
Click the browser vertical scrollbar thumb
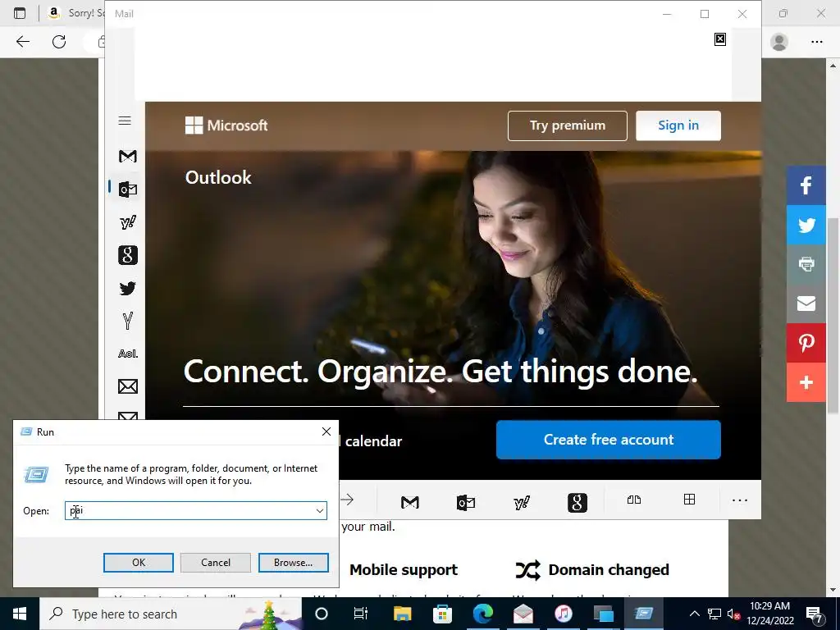[833, 315]
